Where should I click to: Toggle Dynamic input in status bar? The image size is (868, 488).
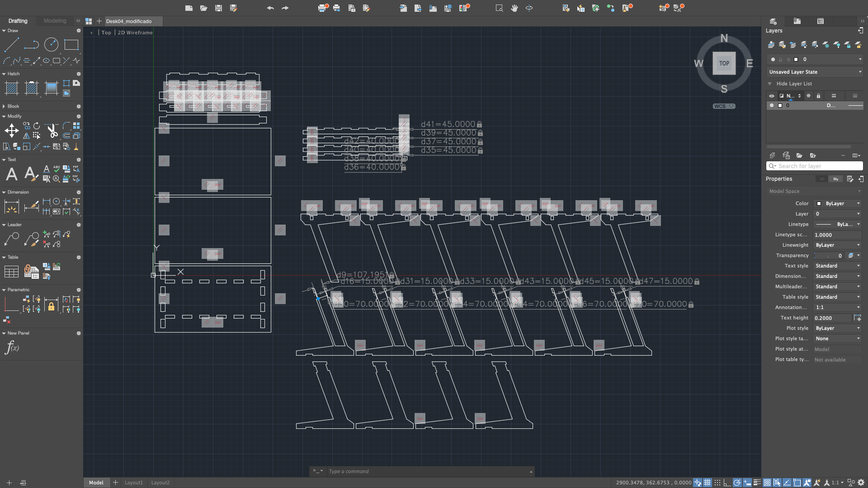pos(747,483)
